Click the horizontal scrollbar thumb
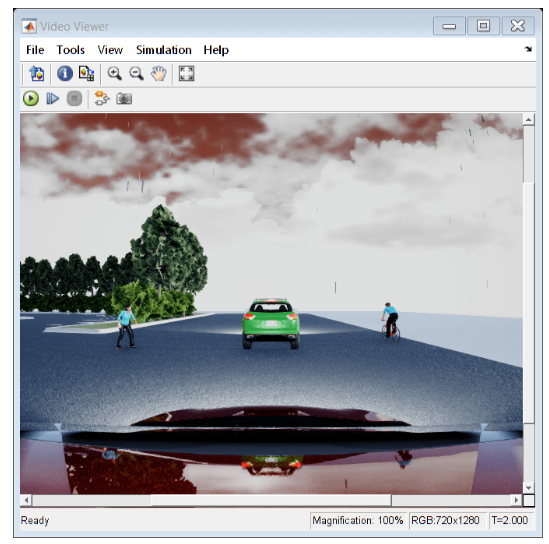Image resolution: width=549 pixels, height=544 pixels. tap(271, 500)
